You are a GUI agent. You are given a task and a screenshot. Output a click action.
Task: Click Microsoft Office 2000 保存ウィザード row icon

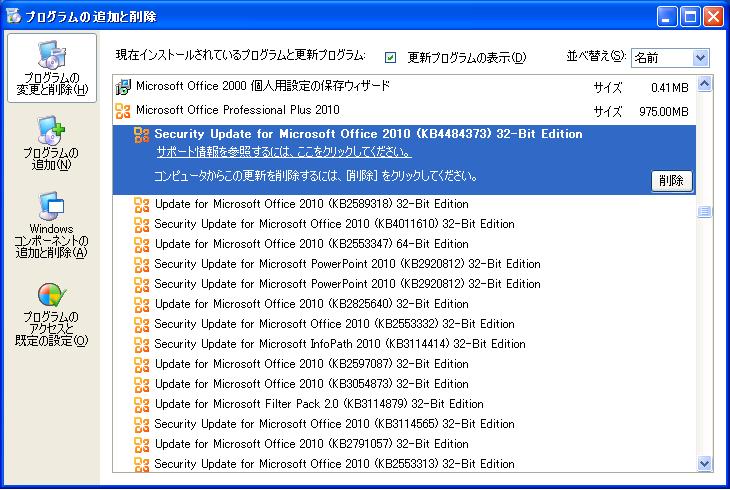point(123,87)
